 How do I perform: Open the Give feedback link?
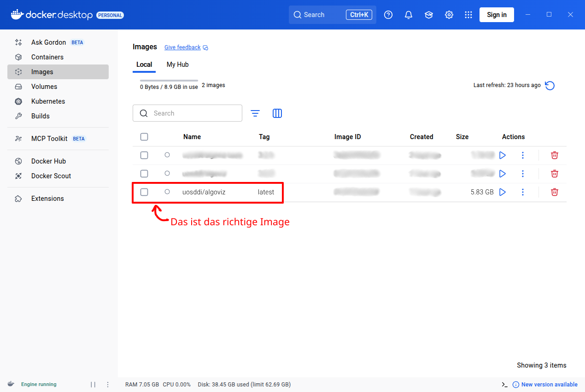point(182,47)
